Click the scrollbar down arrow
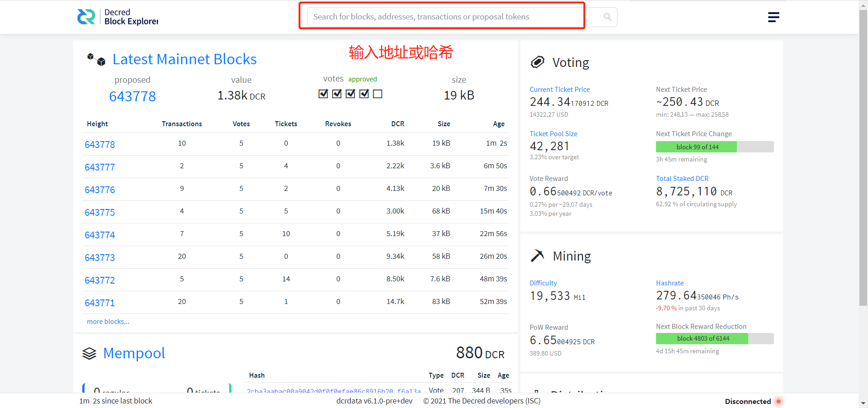This screenshot has width=868, height=408. point(863,403)
